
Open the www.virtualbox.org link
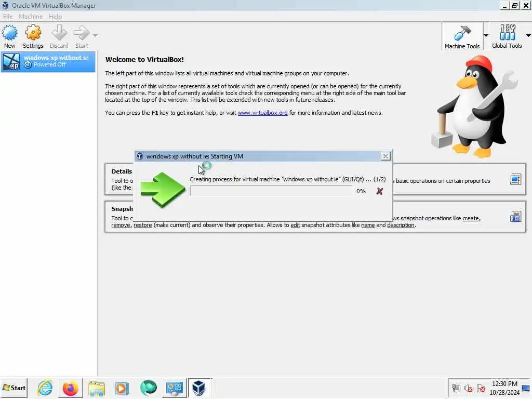coord(262,113)
